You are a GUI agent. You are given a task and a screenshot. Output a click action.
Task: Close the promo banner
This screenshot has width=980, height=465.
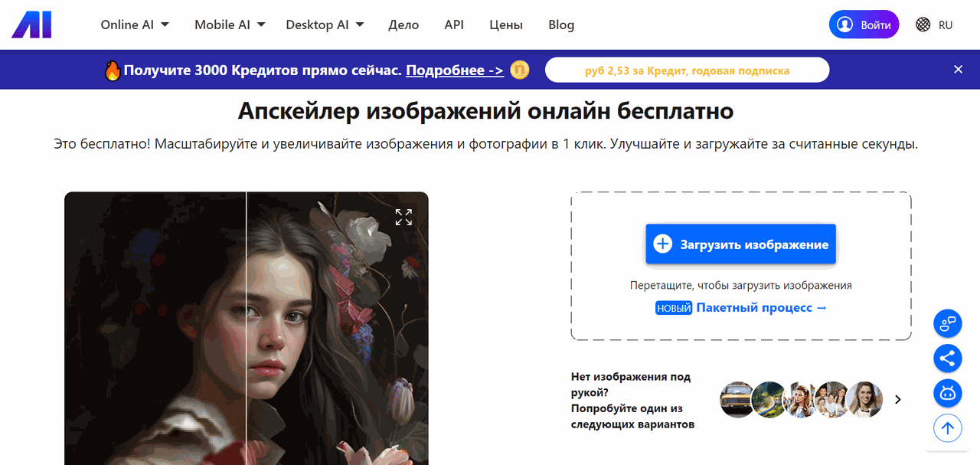(x=958, y=70)
